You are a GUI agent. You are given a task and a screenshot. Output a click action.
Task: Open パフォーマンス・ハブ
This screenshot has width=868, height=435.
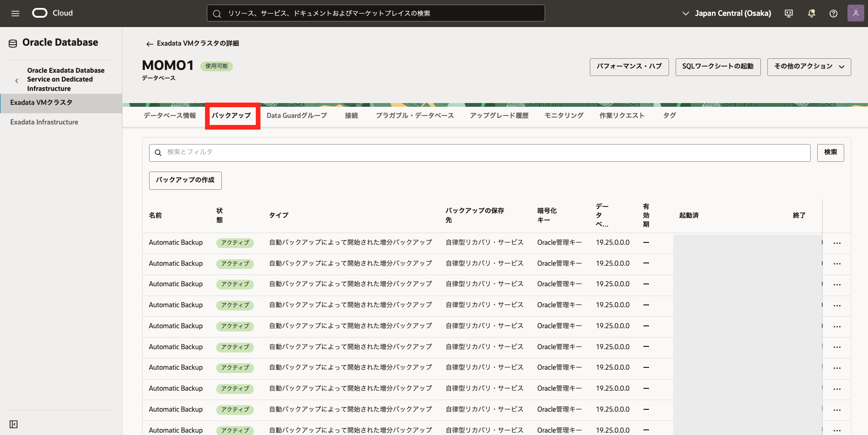pos(629,67)
